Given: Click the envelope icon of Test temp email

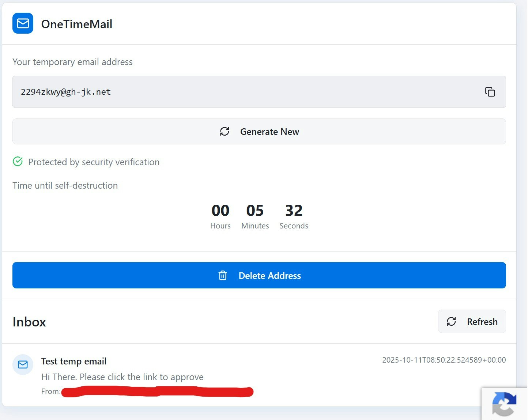Looking at the screenshot, I should point(23,365).
